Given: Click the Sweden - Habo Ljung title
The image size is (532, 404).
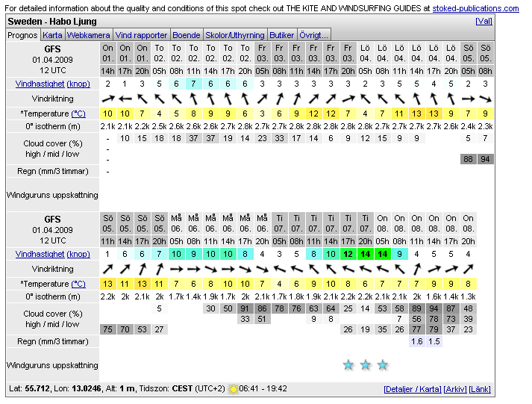Looking at the screenshot, I should (52, 22).
